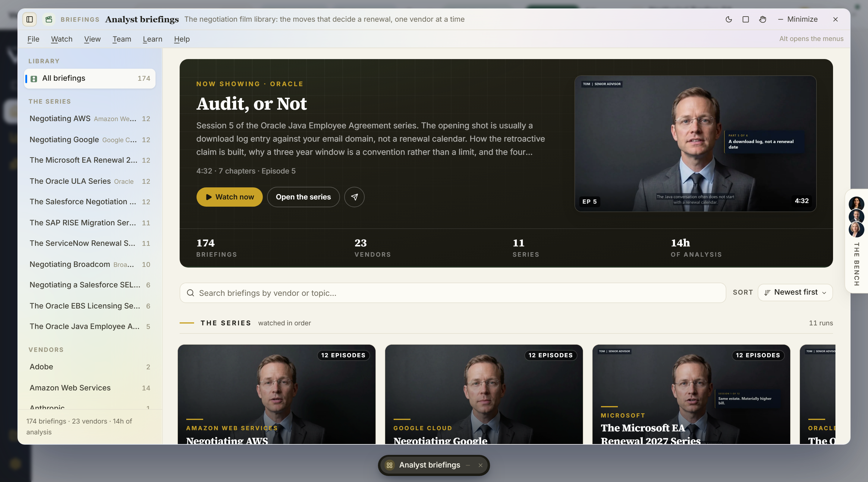Viewport: 868px width, 482px height.
Task: Click top avatar in The Bench
Action: [856, 204]
